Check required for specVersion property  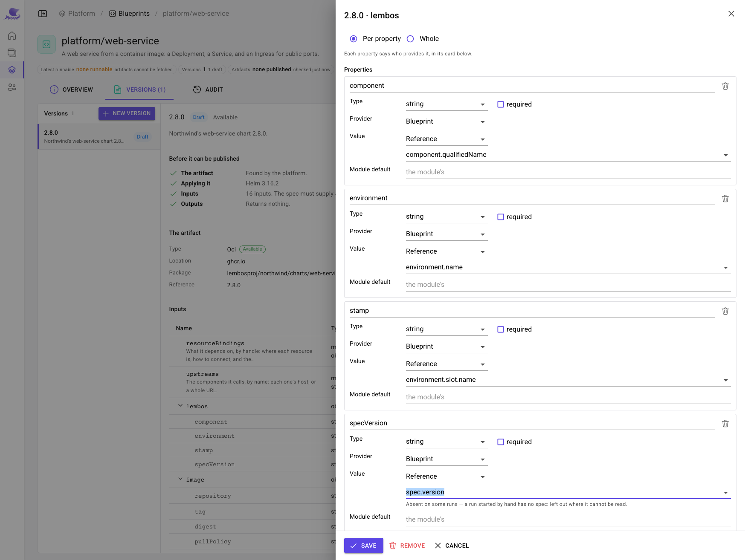501,442
